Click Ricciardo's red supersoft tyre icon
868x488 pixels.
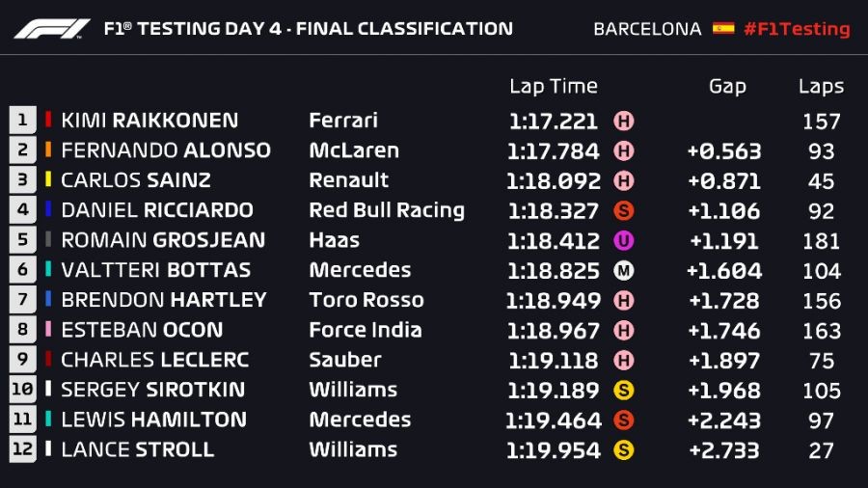(x=624, y=211)
